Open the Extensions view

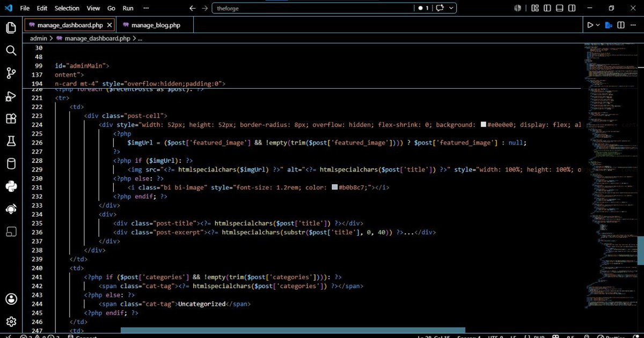coord(11,119)
